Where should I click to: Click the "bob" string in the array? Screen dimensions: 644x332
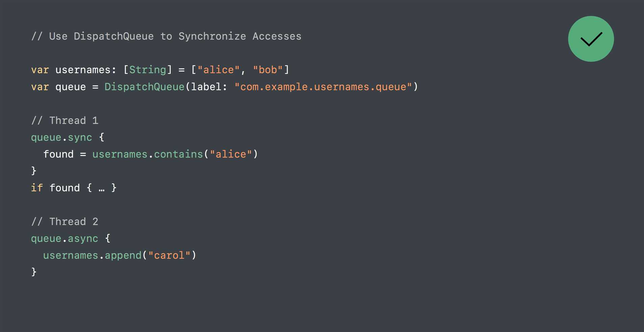(268, 70)
